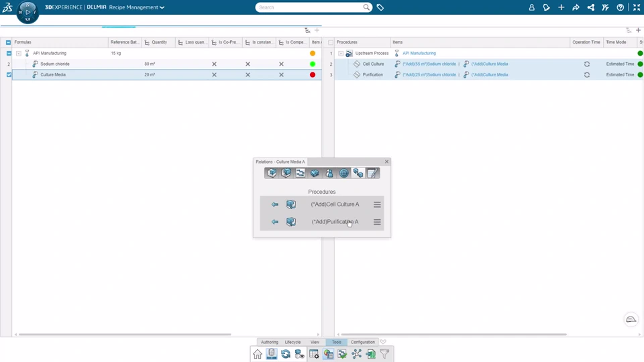
Task: Click the first cube icon in Relations toolbar
Action: pos(272,173)
